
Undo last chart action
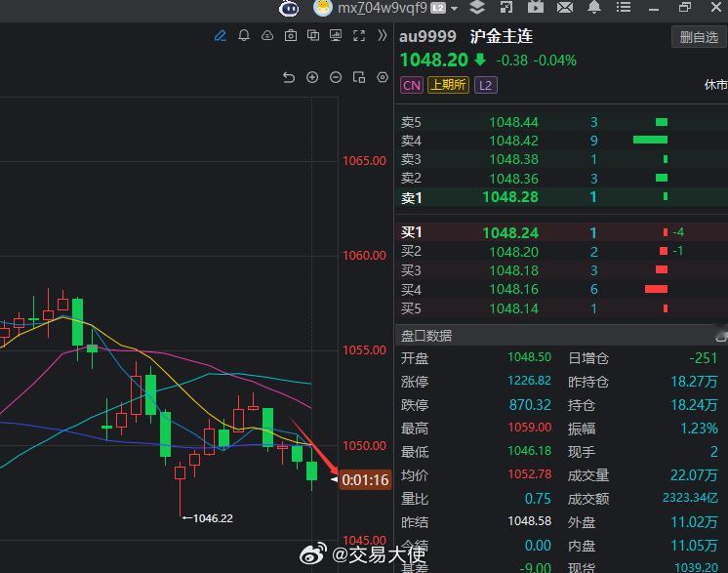(x=289, y=77)
